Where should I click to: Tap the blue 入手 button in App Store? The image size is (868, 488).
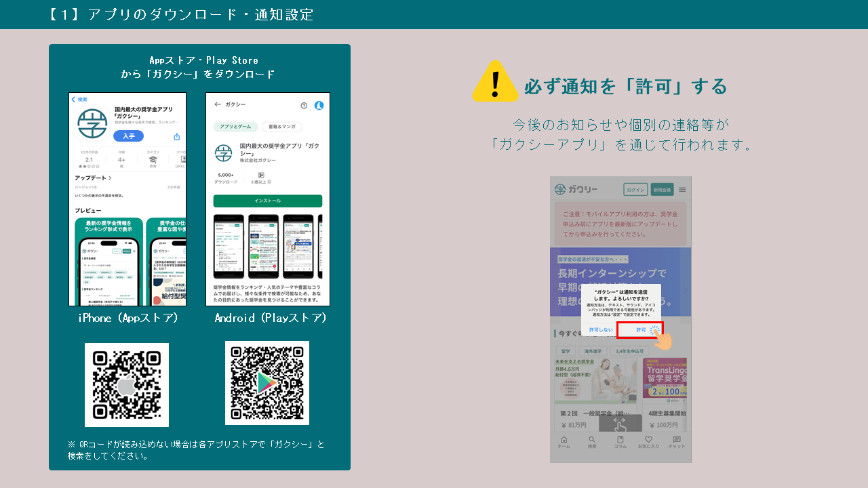pos(128,136)
